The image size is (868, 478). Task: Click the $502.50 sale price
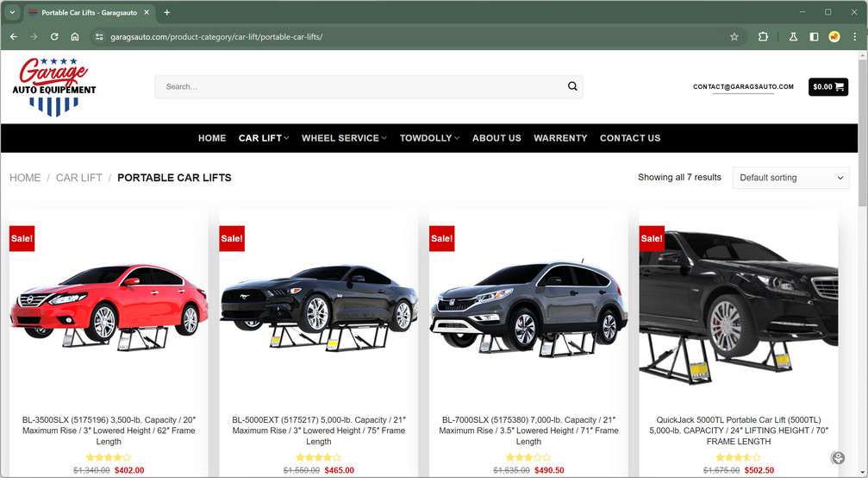point(759,470)
